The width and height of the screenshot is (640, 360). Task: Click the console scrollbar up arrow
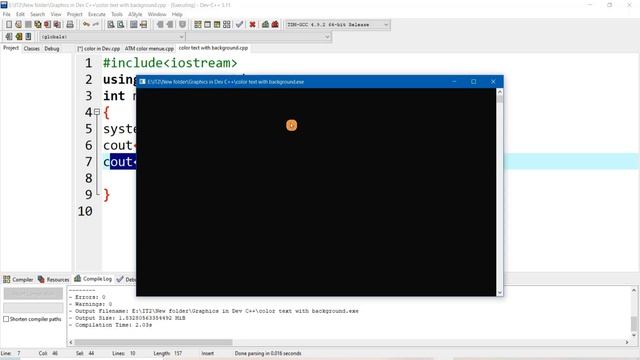(x=500, y=92)
